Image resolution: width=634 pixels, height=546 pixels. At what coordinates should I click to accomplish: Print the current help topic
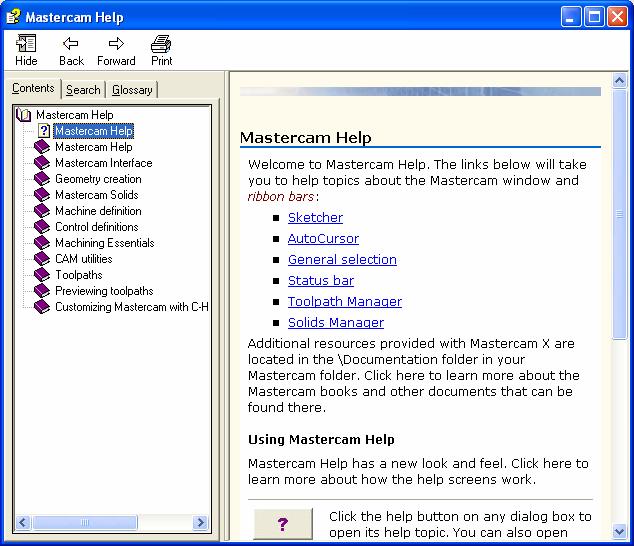(x=161, y=50)
